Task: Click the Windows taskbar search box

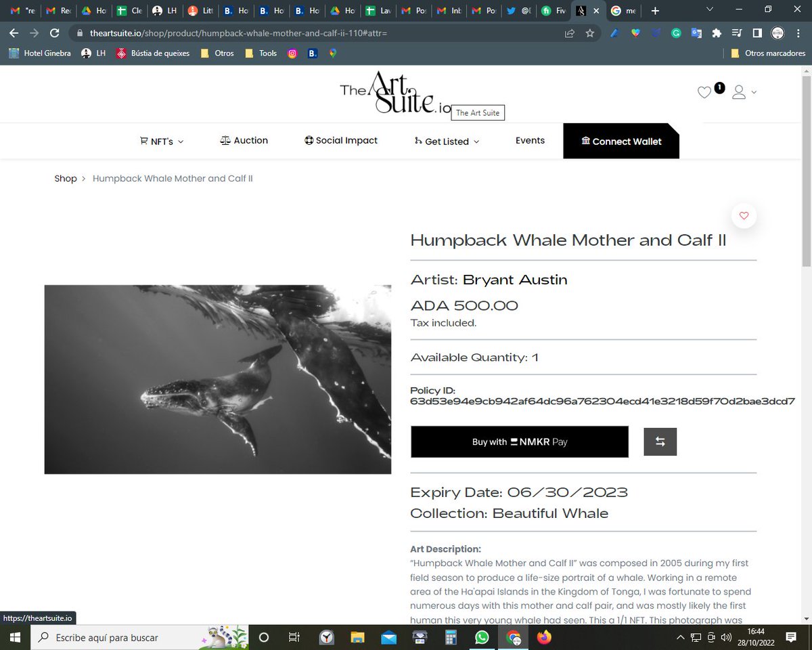Action: pyautogui.click(x=138, y=637)
